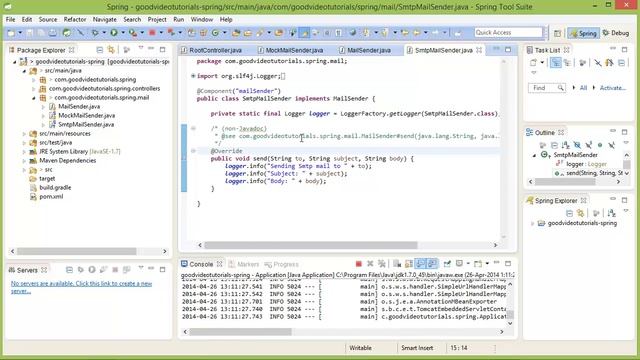Click Activate link in Task List
The image size is (640, 360).
click(x=612, y=88)
